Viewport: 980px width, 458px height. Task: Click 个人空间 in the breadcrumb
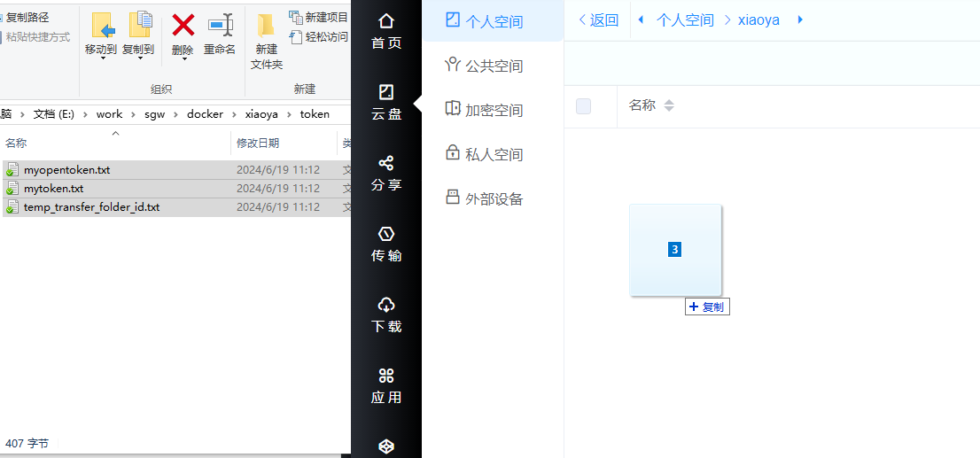(x=685, y=20)
